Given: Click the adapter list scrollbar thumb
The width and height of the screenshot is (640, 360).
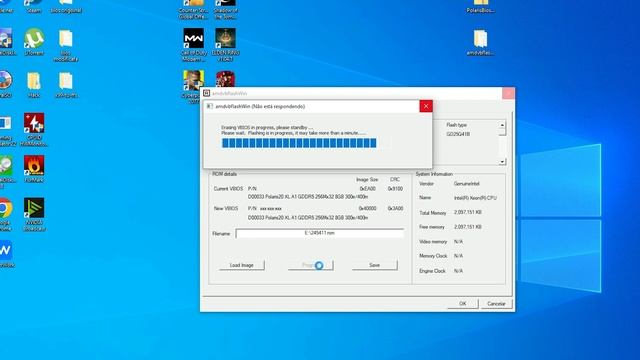Looking at the screenshot, I should pos(502,132).
